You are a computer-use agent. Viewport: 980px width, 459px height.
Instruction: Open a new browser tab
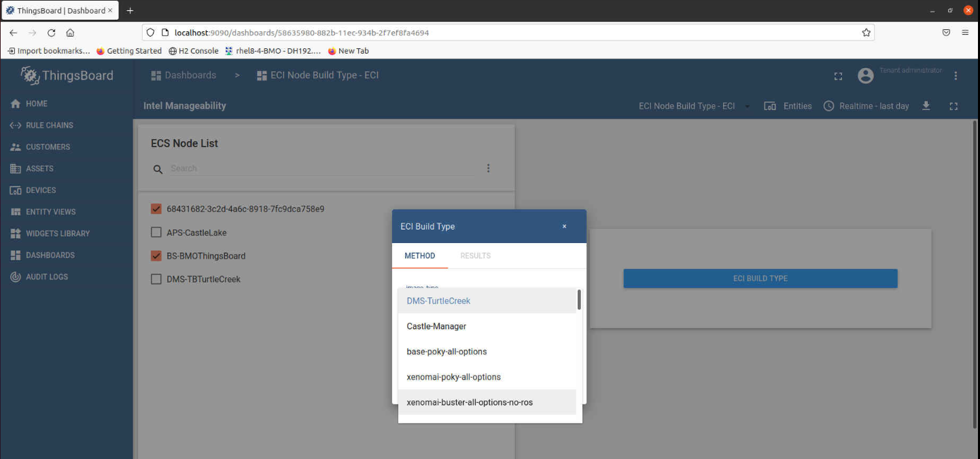tap(130, 11)
